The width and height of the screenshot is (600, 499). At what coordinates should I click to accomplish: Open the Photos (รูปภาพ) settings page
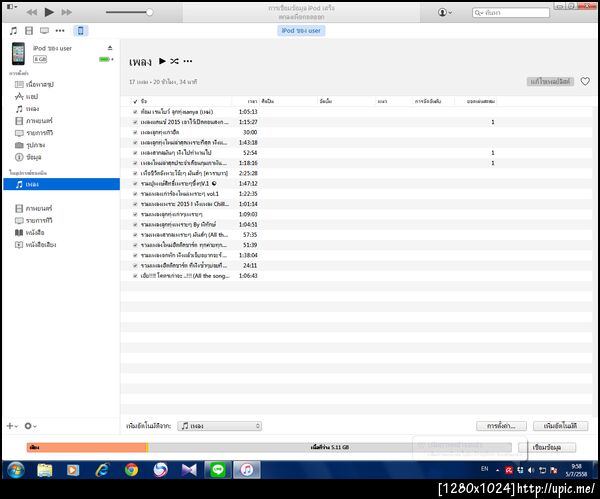30,145
